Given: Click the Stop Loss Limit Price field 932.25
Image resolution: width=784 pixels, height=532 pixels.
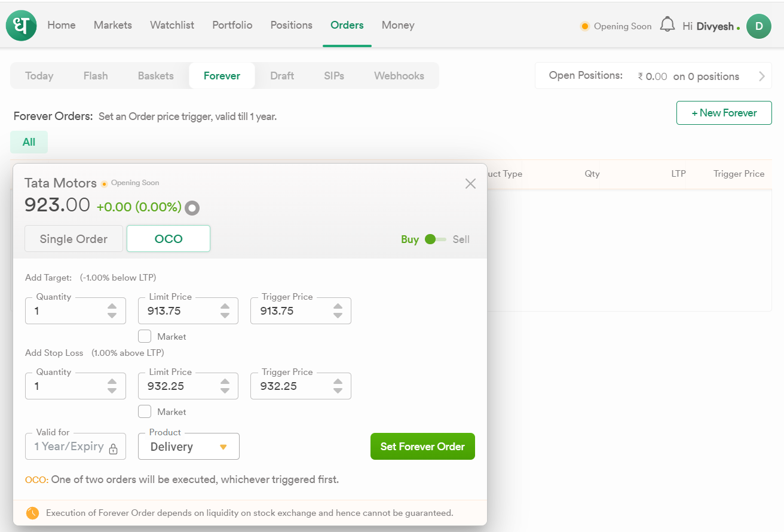Looking at the screenshot, I should (188, 386).
